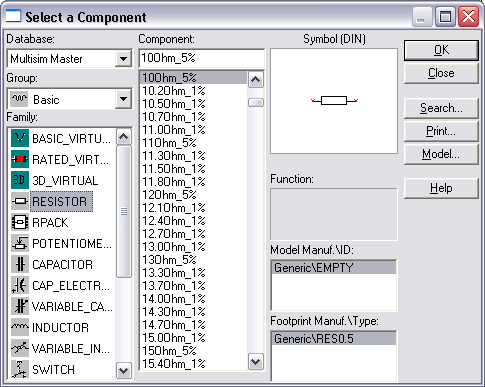Click the Print button
The image size is (485, 387).
pos(441,131)
